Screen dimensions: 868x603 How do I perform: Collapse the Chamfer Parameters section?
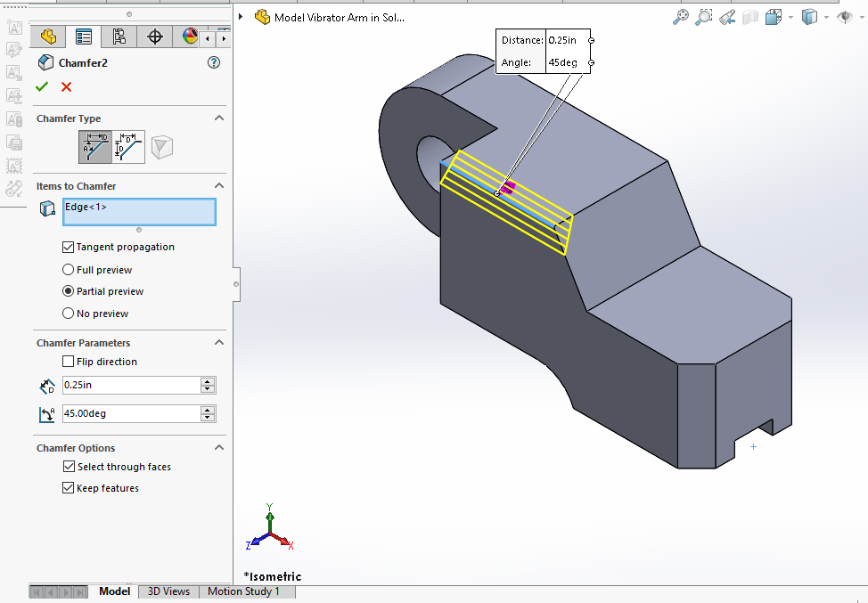click(218, 343)
